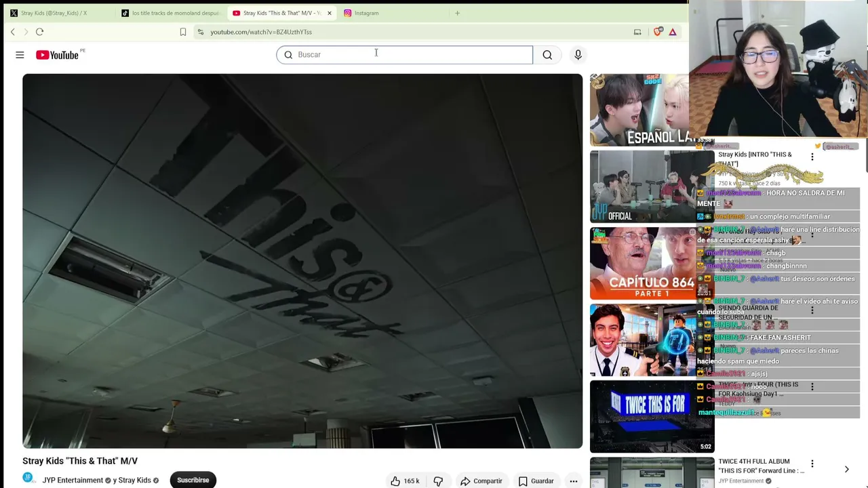The width and height of the screenshot is (868, 488).
Task: Start voice search with the microphone icon
Action: pos(578,55)
